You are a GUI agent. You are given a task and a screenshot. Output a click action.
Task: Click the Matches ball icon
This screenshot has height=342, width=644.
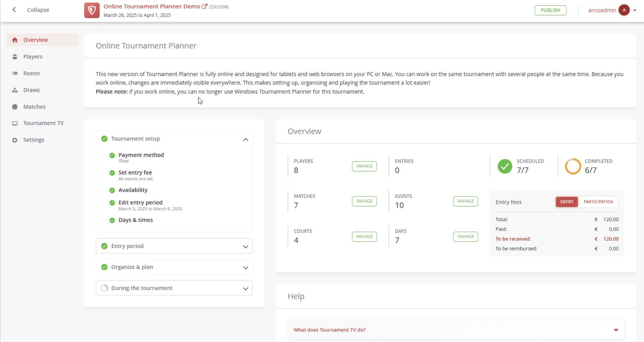tap(15, 107)
